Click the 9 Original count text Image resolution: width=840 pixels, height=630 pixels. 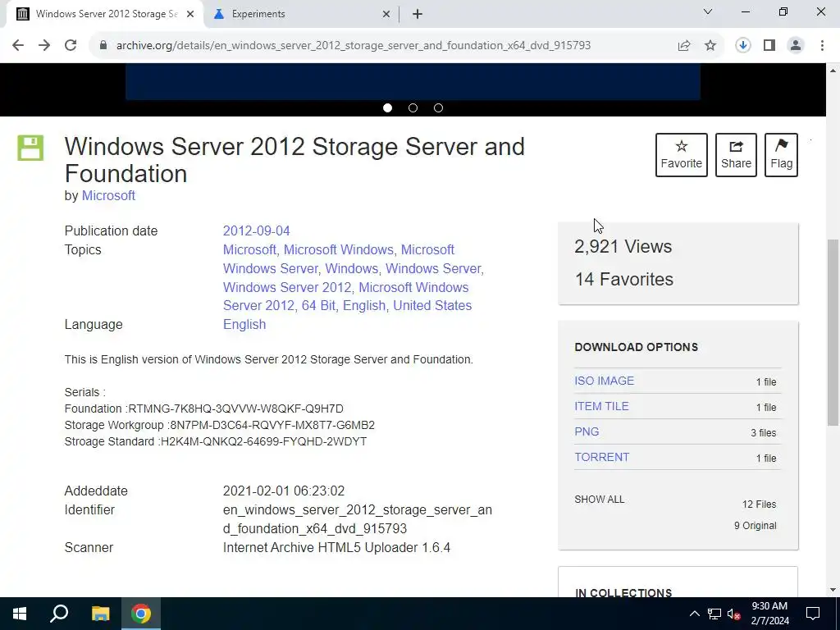(x=755, y=526)
